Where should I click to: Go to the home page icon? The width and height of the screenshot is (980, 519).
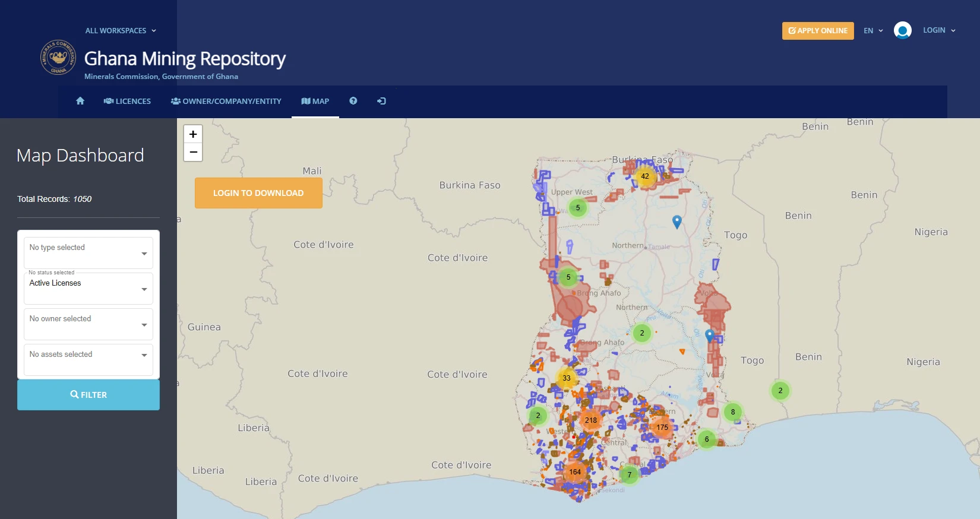coord(80,101)
